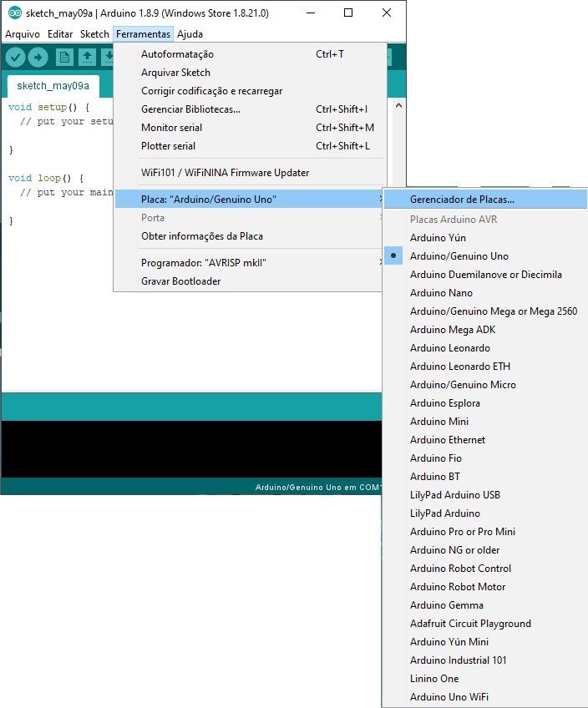The height and width of the screenshot is (708, 588).
Task: Open the Editar menu
Action: click(60, 34)
